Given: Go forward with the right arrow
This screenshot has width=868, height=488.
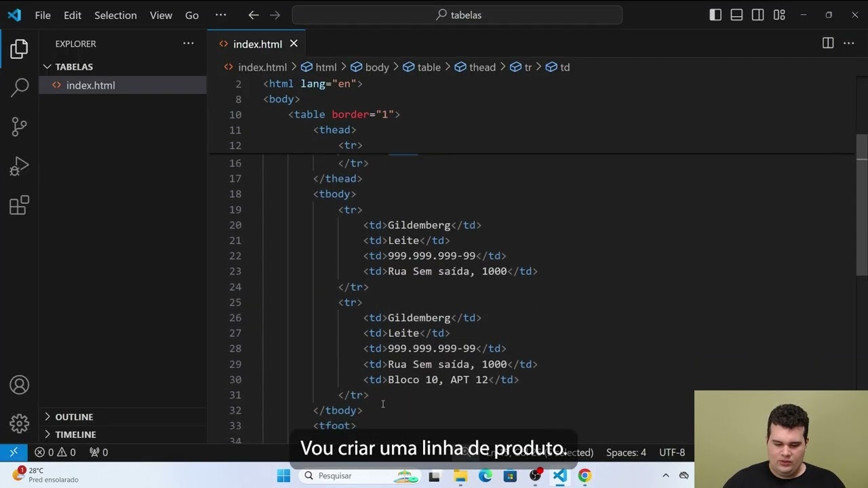Looking at the screenshot, I should pos(275,15).
